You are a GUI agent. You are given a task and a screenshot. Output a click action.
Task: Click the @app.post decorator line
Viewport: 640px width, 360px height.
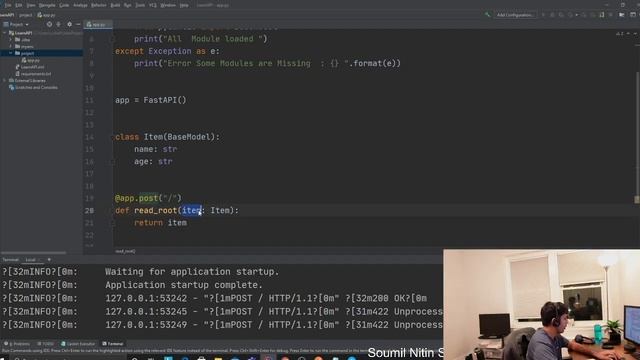pyautogui.click(x=148, y=198)
